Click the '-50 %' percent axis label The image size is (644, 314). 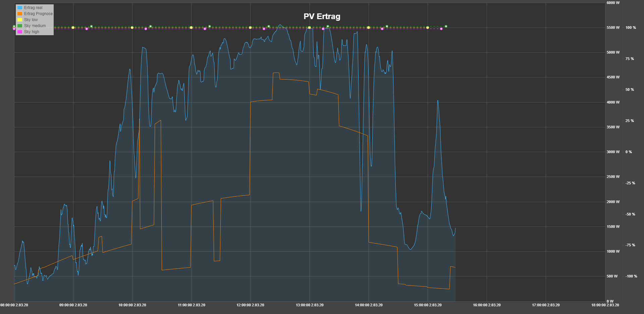[630, 214]
